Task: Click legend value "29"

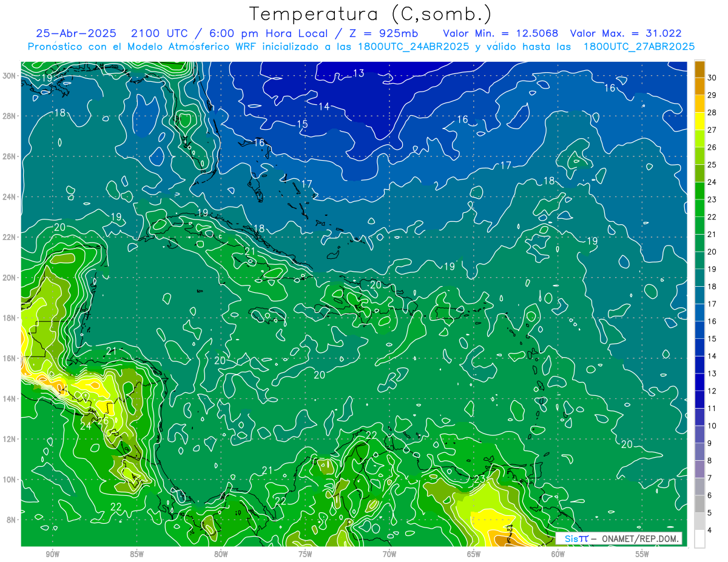Action: point(712,95)
